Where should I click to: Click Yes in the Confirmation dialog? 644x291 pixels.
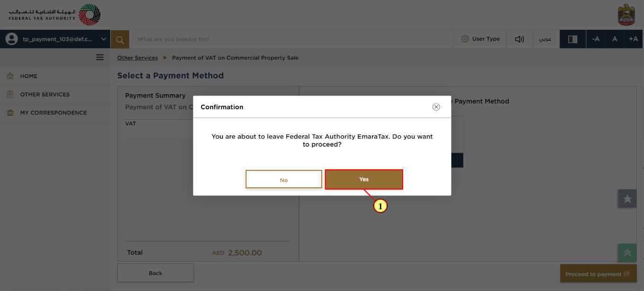pos(364,179)
